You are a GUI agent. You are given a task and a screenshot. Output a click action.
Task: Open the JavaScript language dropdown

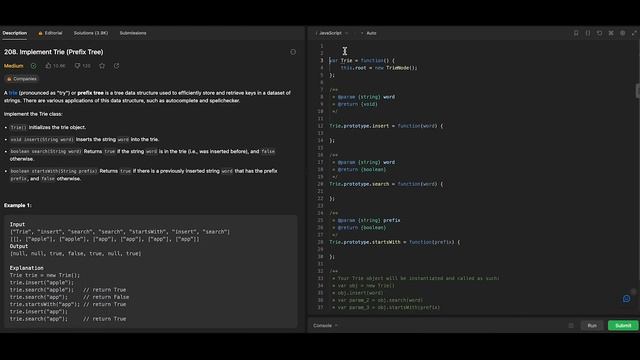click(332, 33)
